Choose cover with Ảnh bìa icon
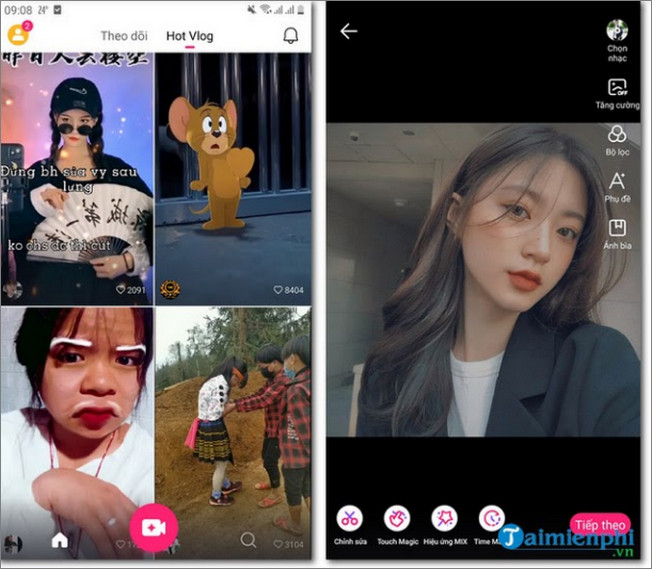This screenshot has height=569, width=652. point(617,231)
